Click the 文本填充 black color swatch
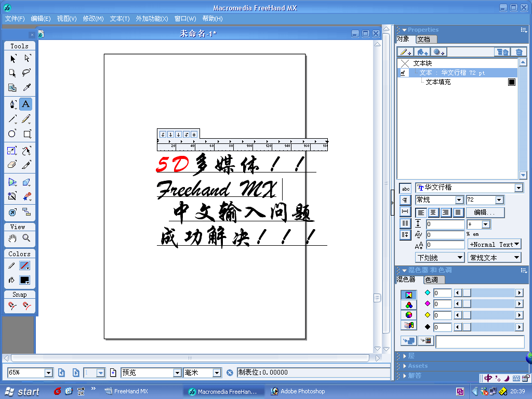The image size is (532, 399). [512, 82]
